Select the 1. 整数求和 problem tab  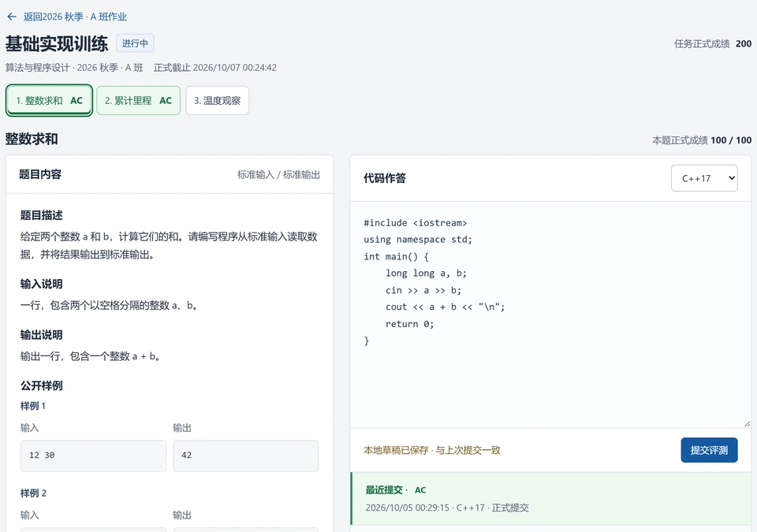(49, 100)
